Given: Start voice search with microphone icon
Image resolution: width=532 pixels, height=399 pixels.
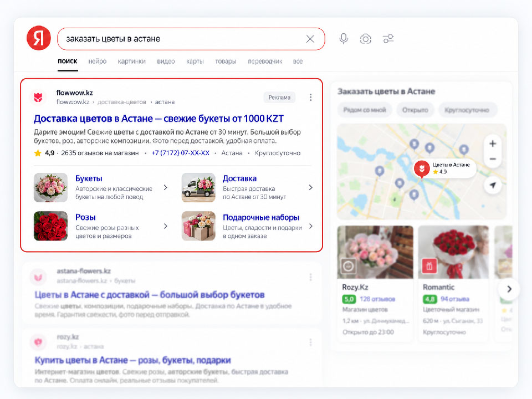Looking at the screenshot, I should (344, 39).
